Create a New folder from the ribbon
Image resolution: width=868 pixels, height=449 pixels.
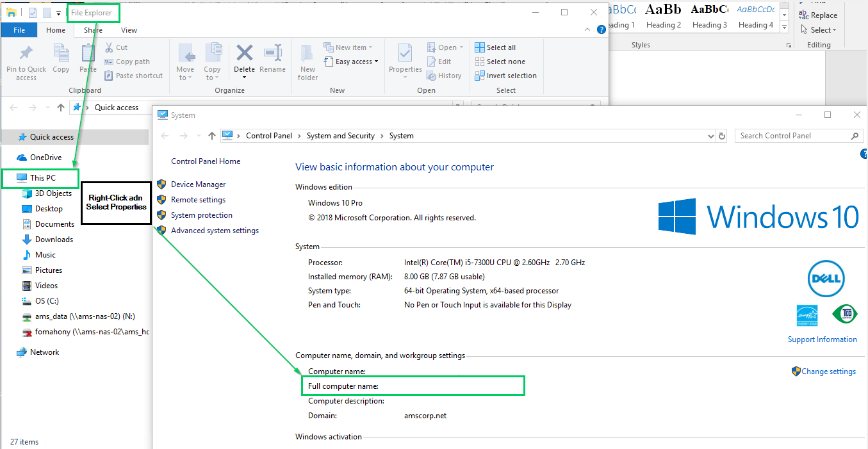pos(307,63)
